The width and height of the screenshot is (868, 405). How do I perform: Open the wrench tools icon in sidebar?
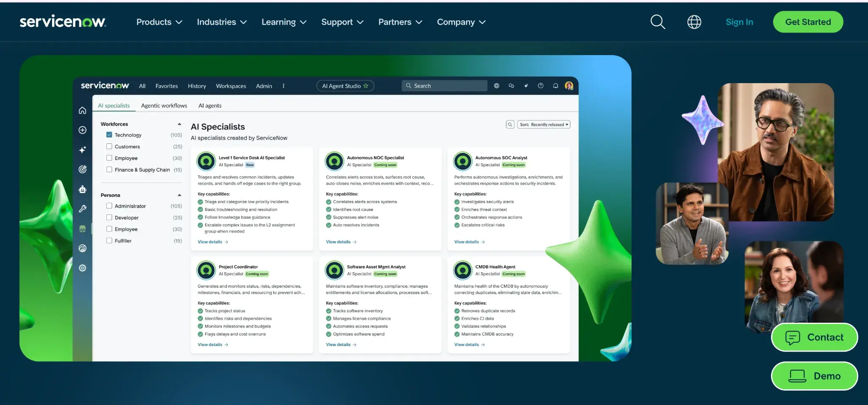(83, 209)
